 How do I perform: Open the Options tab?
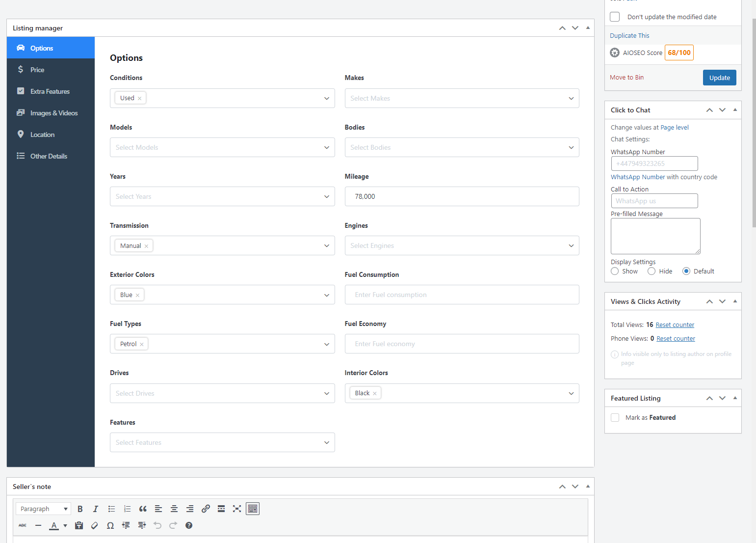[51, 48]
